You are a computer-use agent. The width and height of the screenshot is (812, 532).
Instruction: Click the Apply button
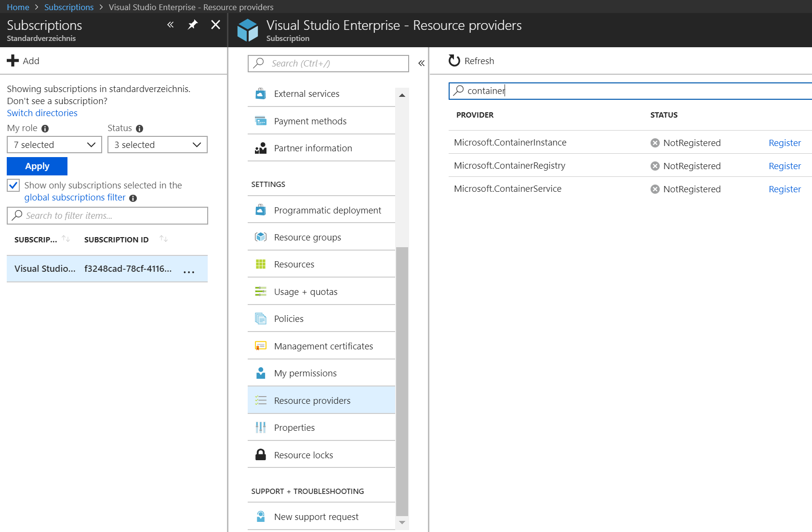(x=37, y=166)
